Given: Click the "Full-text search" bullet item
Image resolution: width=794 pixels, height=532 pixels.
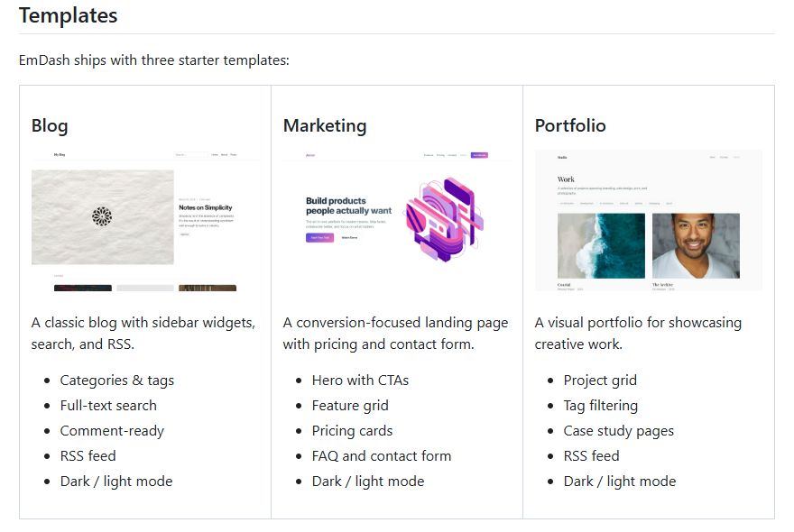Looking at the screenshot, I should (108, 406).
